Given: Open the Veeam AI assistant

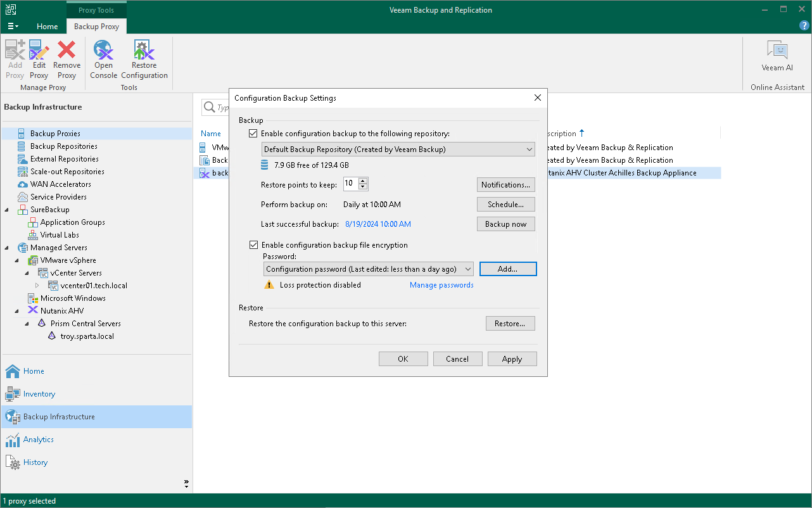Looking at the screenshot, I should pyautogui.click(x=777, y=56).
